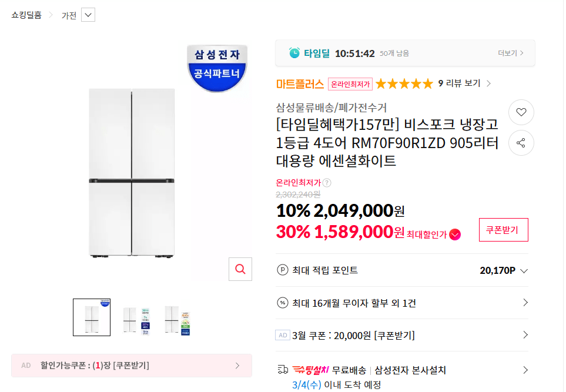Click the 쿠폰받기 button

pos(503,230)
